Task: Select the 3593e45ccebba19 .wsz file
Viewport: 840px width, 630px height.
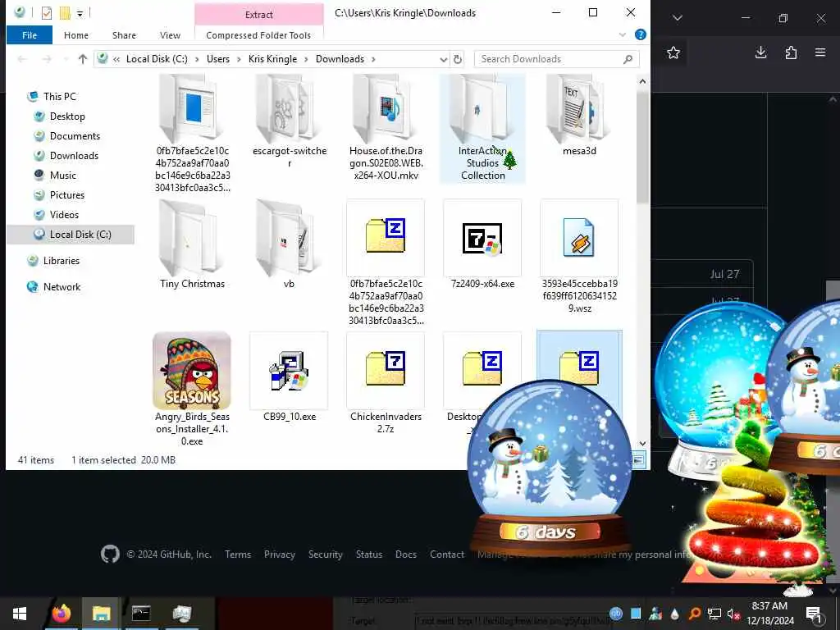Action: pyautogui.click(x=579, y=257)
